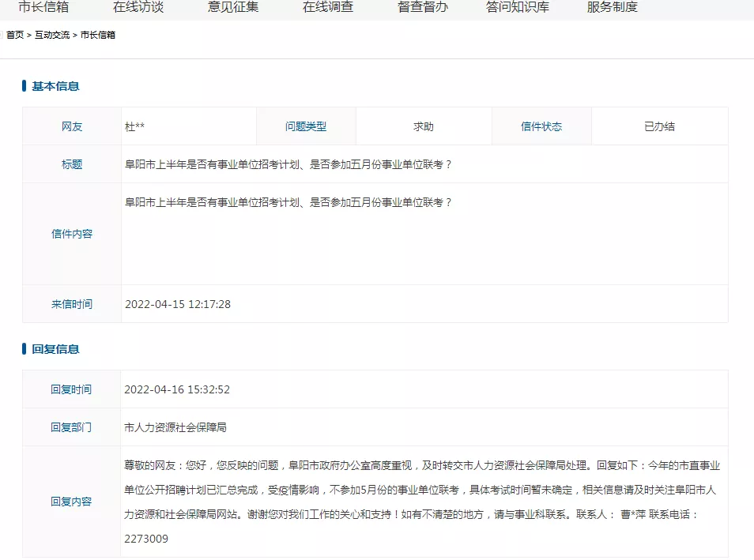Viewport: 754px width, 560px height.
Task: Click the phone number 2273009
Action: pyautogui.click(x=146, y=539)
